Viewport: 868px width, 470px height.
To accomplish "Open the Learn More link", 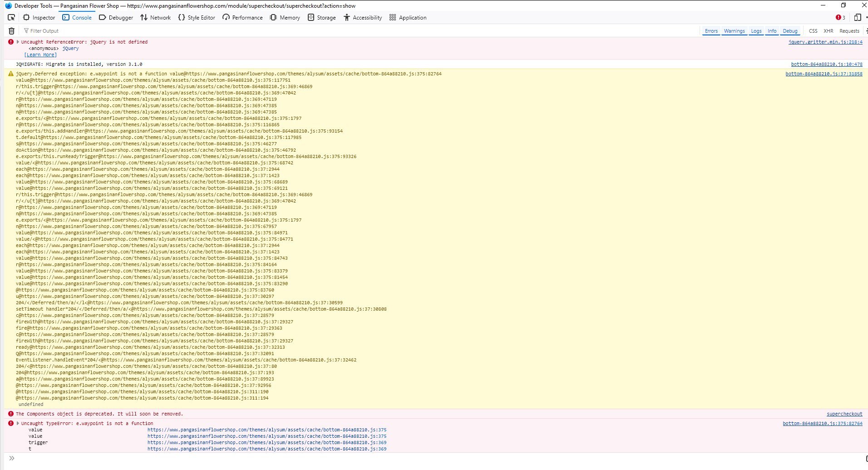I will (x=40, y=54).
